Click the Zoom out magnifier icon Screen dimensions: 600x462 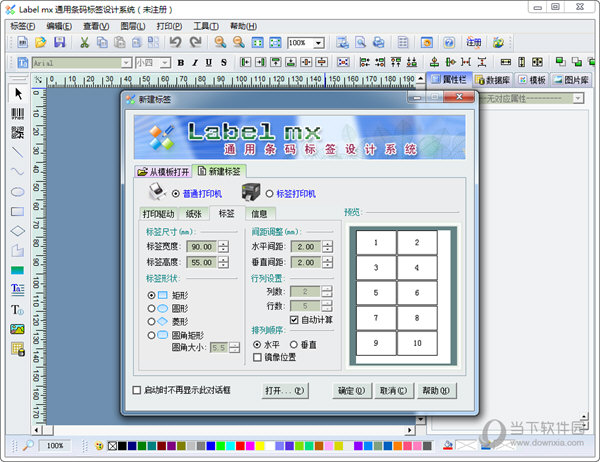coord(239,42)
